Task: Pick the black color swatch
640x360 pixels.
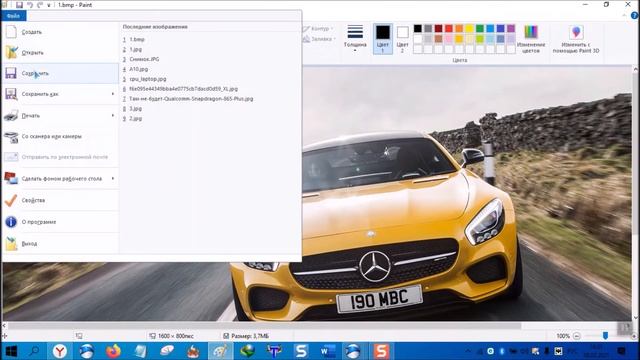Action: pyautogui.click(x=418, y=29)
